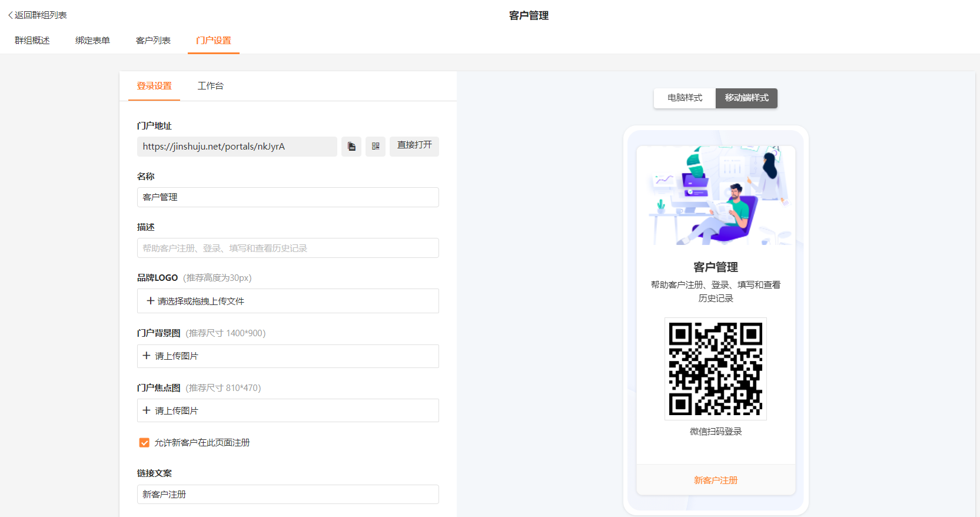Focus the 链接文案 input field
The height and width of the screenshot is (517, 980).
point(288,495)
